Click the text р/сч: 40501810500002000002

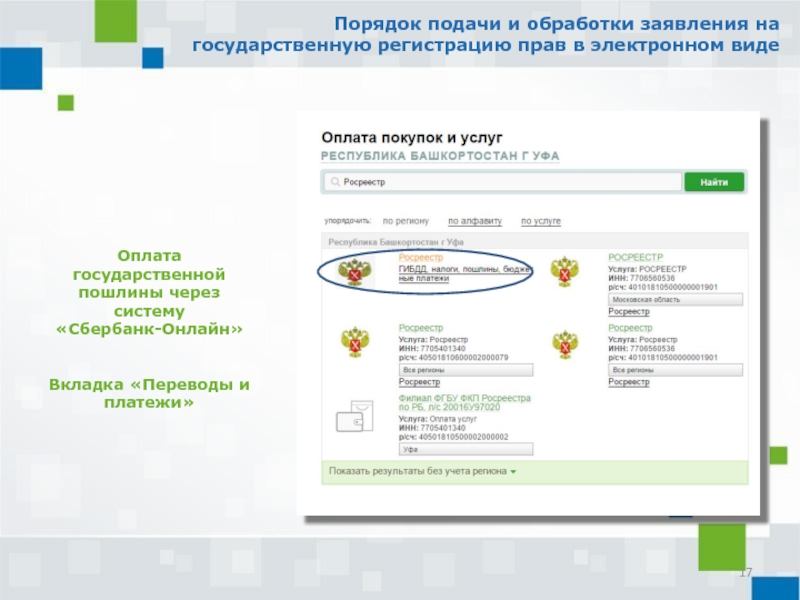pyautogui.click(x=453, y=437)
